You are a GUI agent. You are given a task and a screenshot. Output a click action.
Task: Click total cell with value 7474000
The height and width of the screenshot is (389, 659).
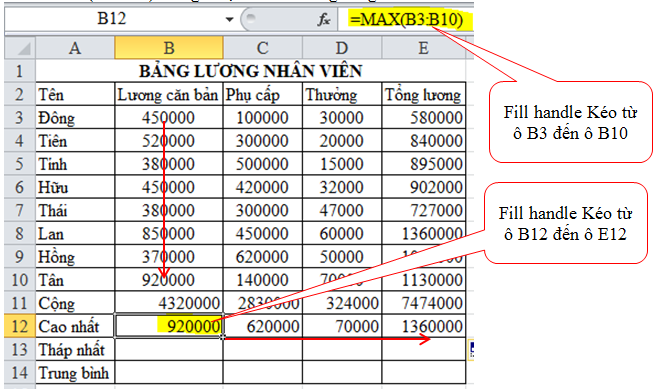point(424,303)
